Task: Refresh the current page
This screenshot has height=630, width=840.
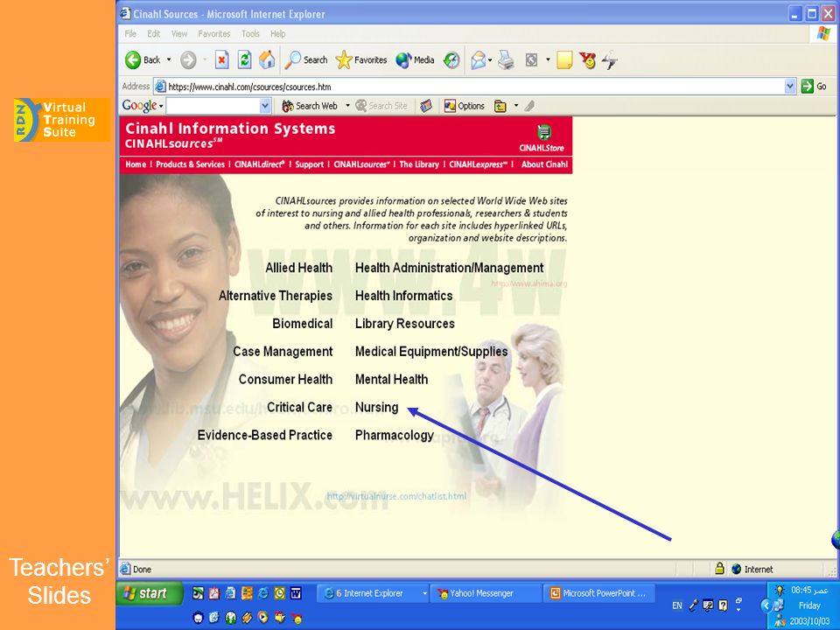Action: point(244,60)
